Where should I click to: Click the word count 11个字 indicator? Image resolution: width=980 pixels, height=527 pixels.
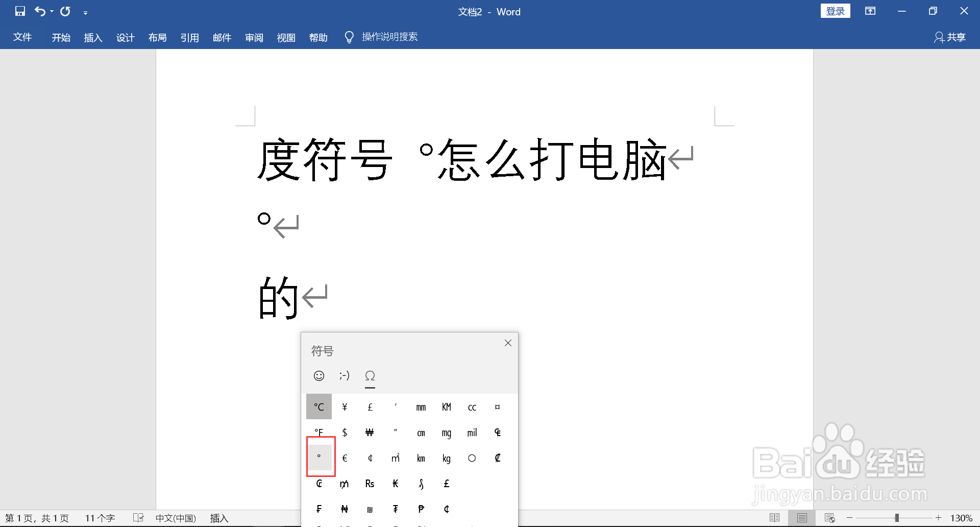(x=100, y=517)
